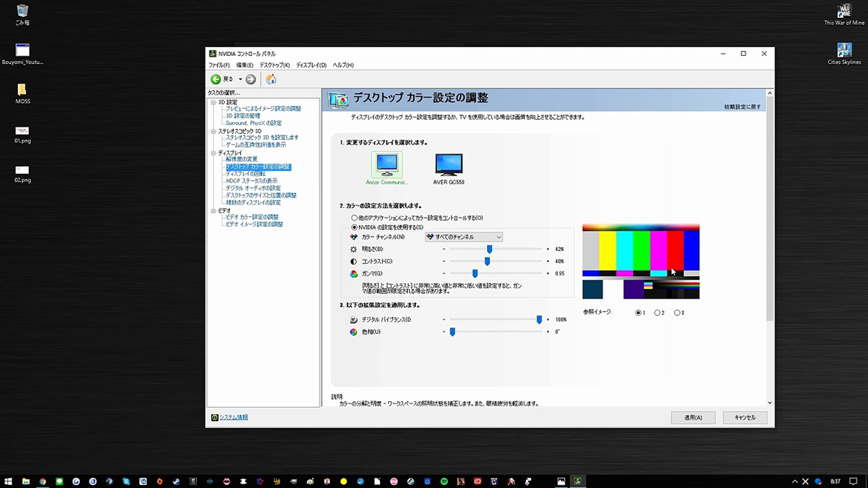Open the デスクトップ(K) menu

[x=274, y=65]
